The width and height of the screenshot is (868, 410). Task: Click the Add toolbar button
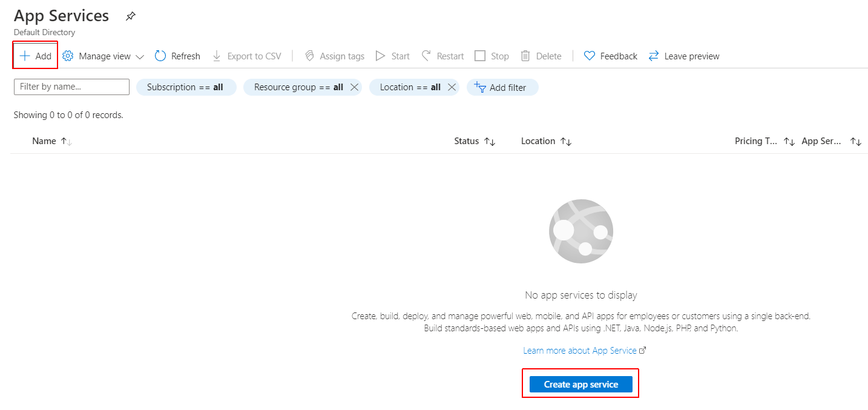click(x=35, y=56)
